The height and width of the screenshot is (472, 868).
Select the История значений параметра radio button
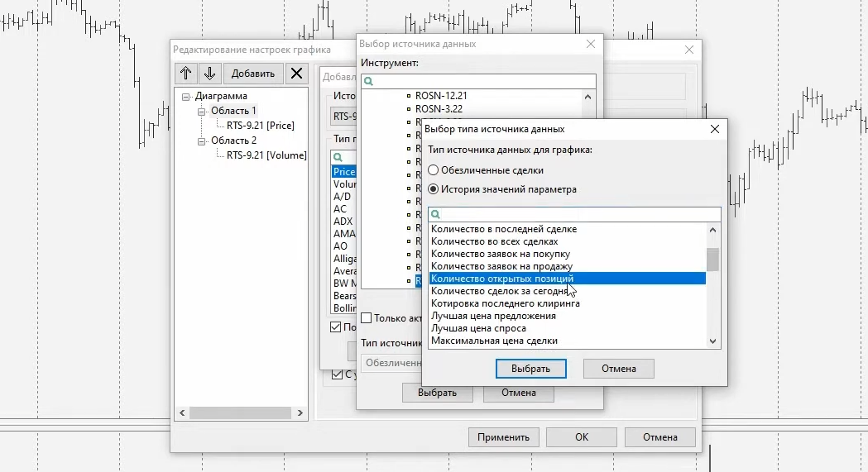click(434, 189)
